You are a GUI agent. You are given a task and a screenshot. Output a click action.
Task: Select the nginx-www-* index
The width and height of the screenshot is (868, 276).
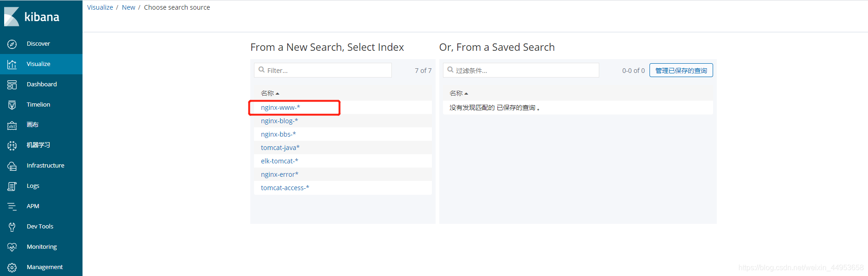[x=280, y=108]
